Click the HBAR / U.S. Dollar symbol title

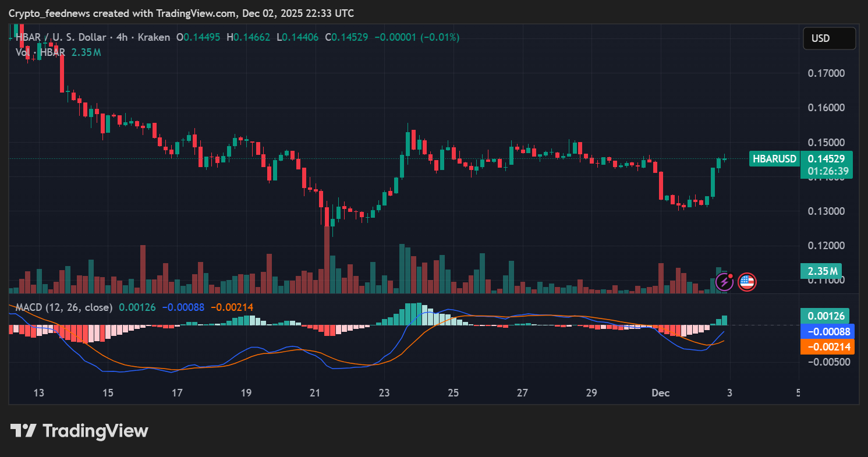tap(61, 37)
